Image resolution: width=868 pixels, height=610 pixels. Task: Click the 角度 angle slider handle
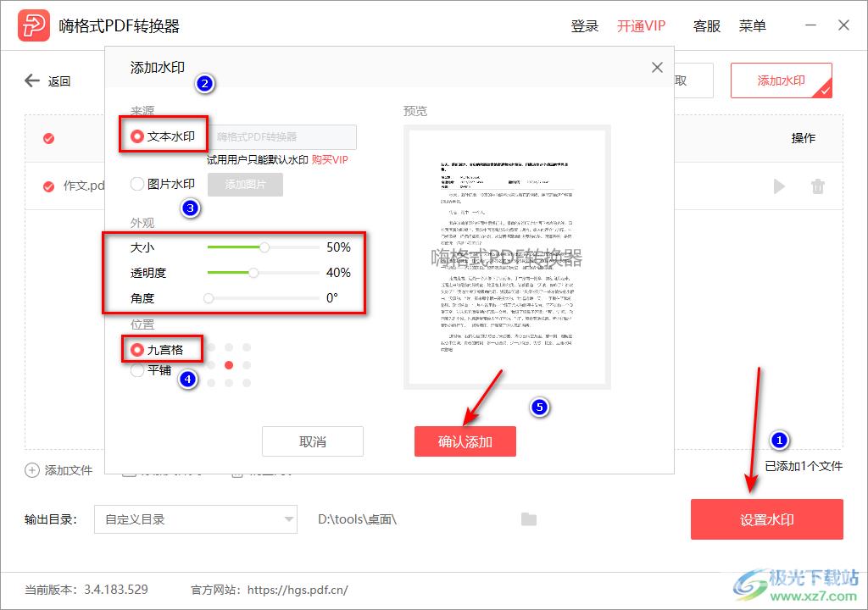(209, 298)
